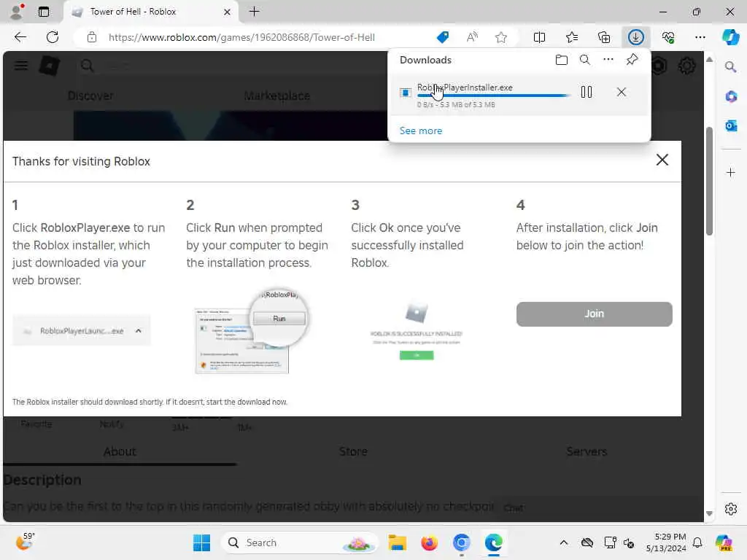Go back with the browser back arrow
747x560 pixels.
tap(20, 37)
